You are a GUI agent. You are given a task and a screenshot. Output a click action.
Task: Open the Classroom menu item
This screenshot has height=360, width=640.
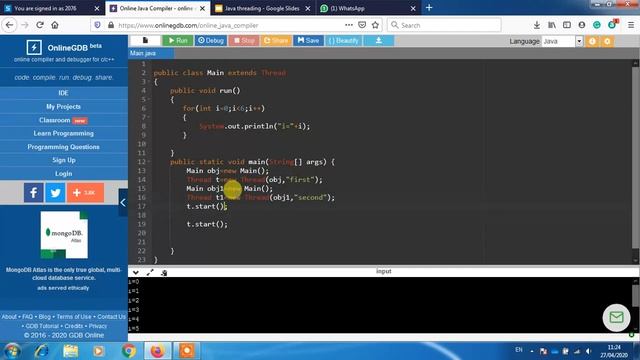(x=64, y=120)
